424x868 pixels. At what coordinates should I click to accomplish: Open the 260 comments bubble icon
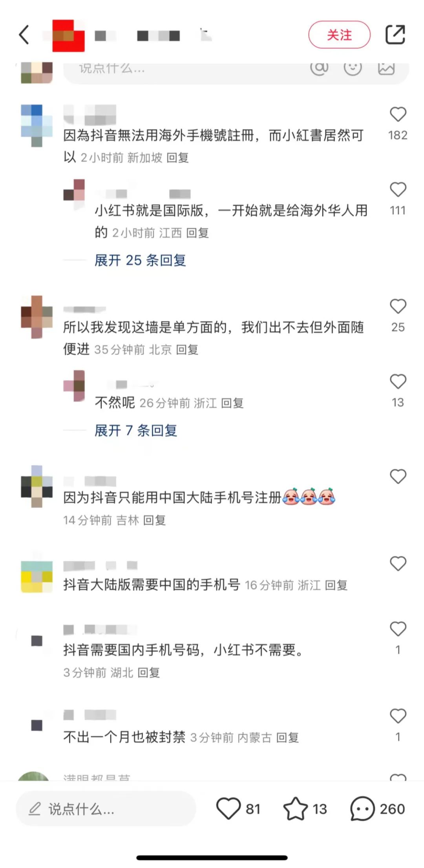pos(362,809)
